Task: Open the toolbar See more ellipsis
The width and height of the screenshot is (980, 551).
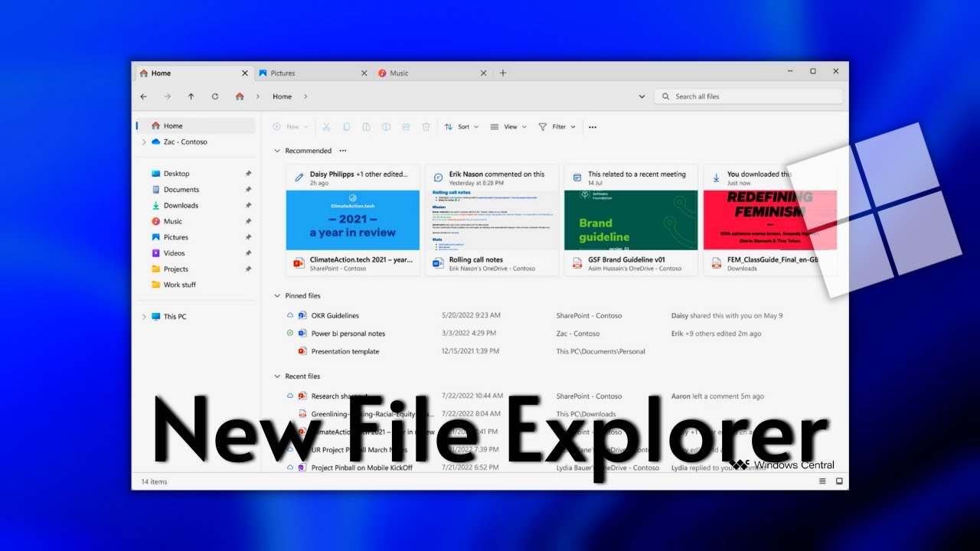Action: click(593, 127)
